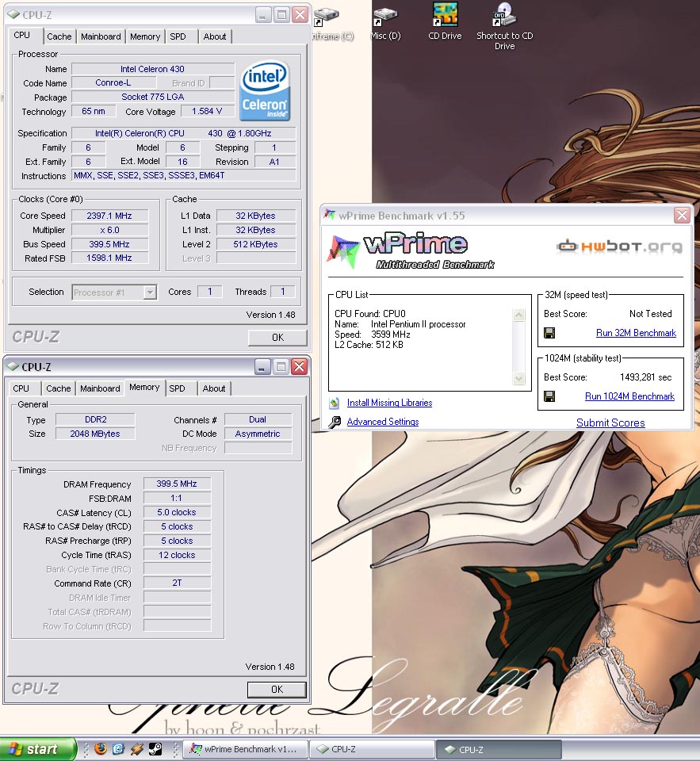Minimize the top CPU-Z window
700x761 pixels.
click(x=263, y=15)
